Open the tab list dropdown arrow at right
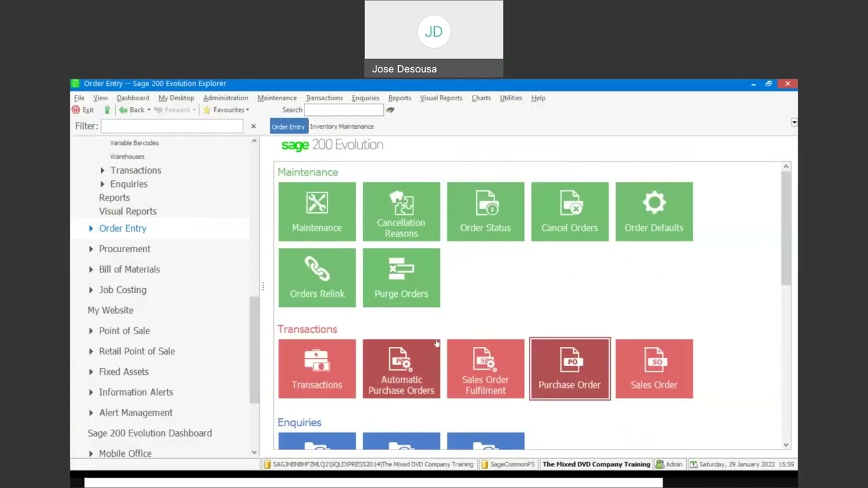 coord(794,123)
